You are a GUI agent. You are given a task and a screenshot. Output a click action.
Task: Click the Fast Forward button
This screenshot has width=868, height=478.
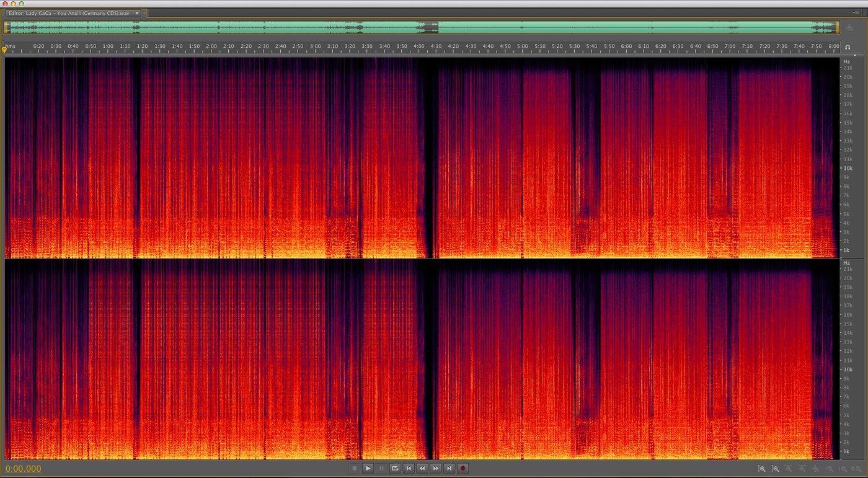[436, 469]
